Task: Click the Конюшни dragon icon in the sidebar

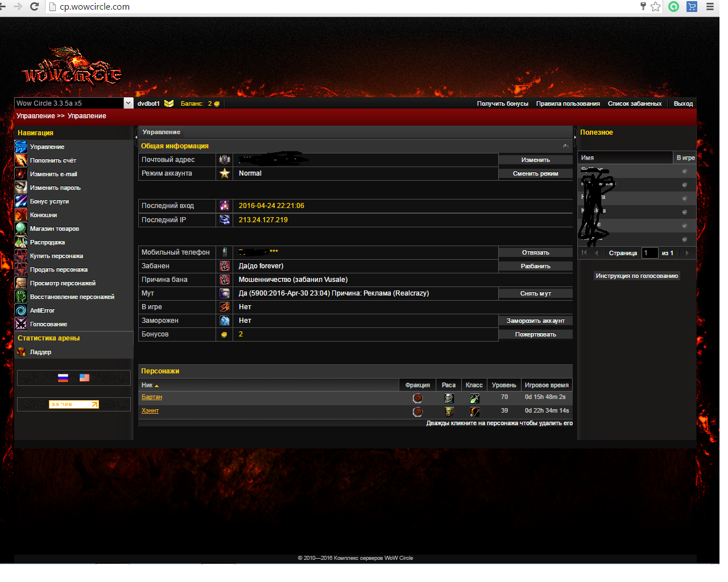Action: click(x=21, y=215)
